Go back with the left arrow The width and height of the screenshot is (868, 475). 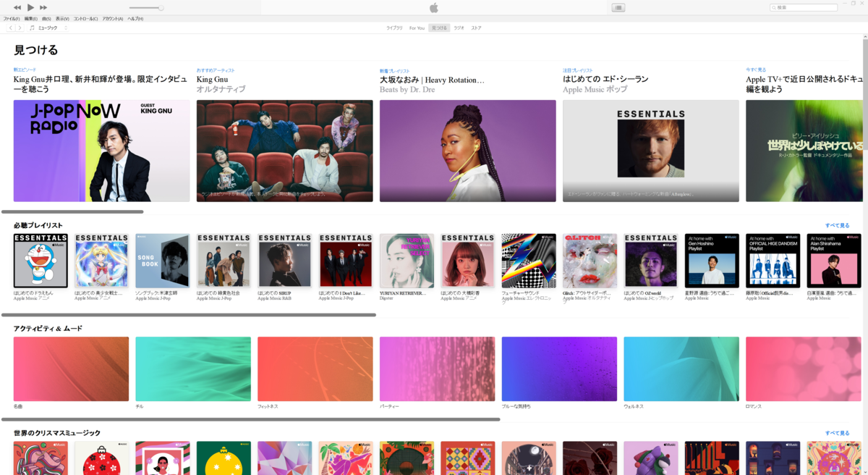(11, 28)
